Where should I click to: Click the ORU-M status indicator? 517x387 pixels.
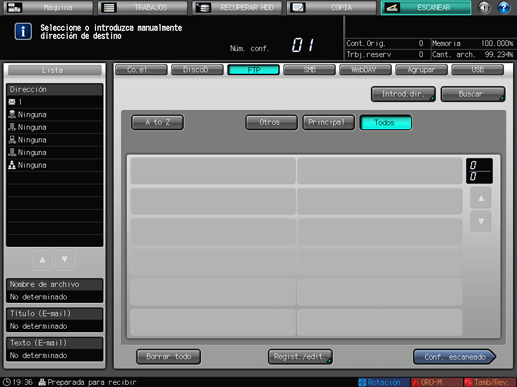coord(437,382)
